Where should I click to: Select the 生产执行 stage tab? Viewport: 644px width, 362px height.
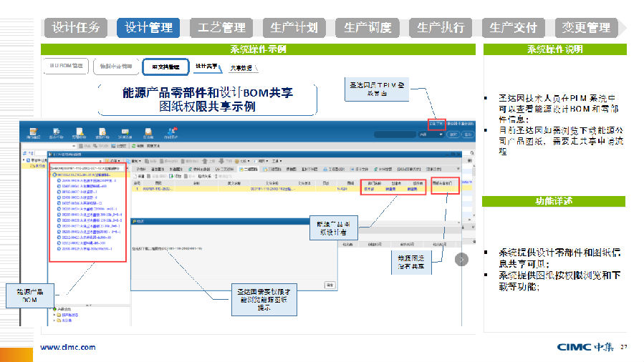click(441, 28)
